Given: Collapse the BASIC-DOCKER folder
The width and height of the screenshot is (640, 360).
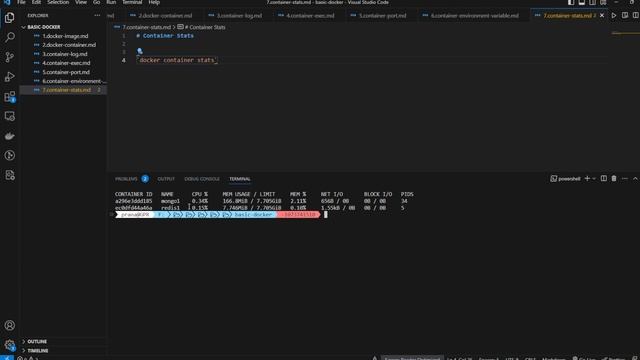Looking at the screenshot, I should 43,27.
